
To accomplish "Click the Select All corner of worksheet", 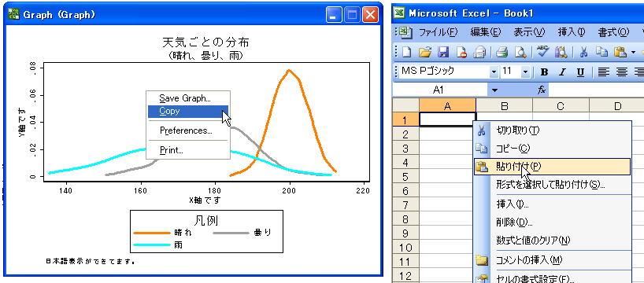I will point(405,105).
